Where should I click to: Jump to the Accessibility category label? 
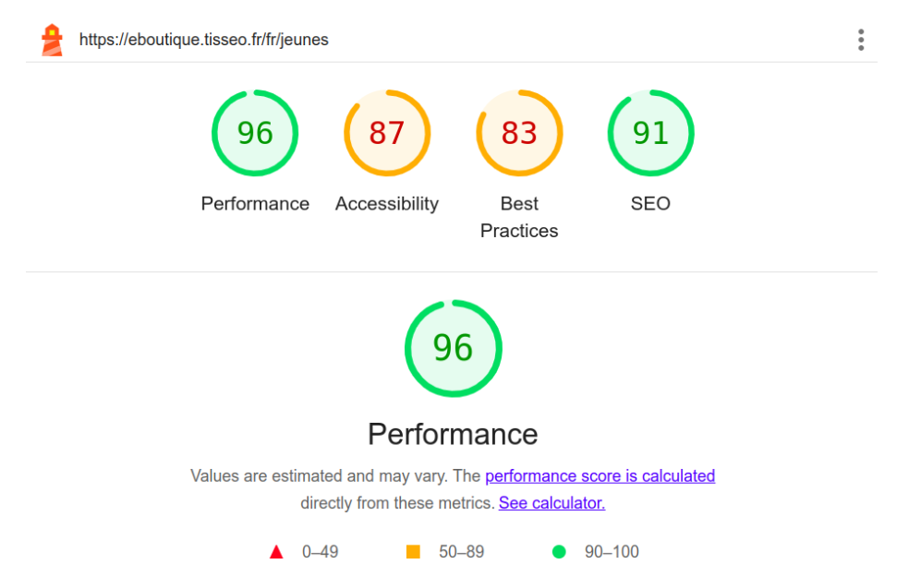click(x=387, y=204)
